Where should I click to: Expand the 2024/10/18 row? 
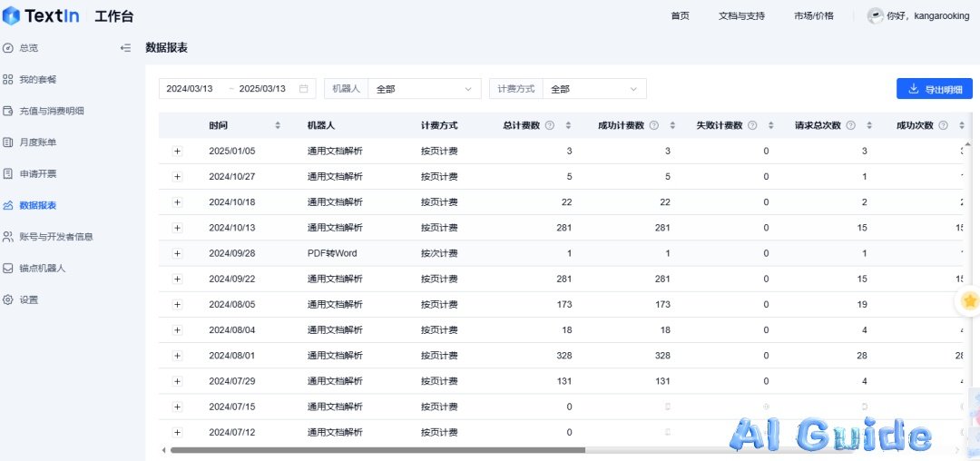178,202
